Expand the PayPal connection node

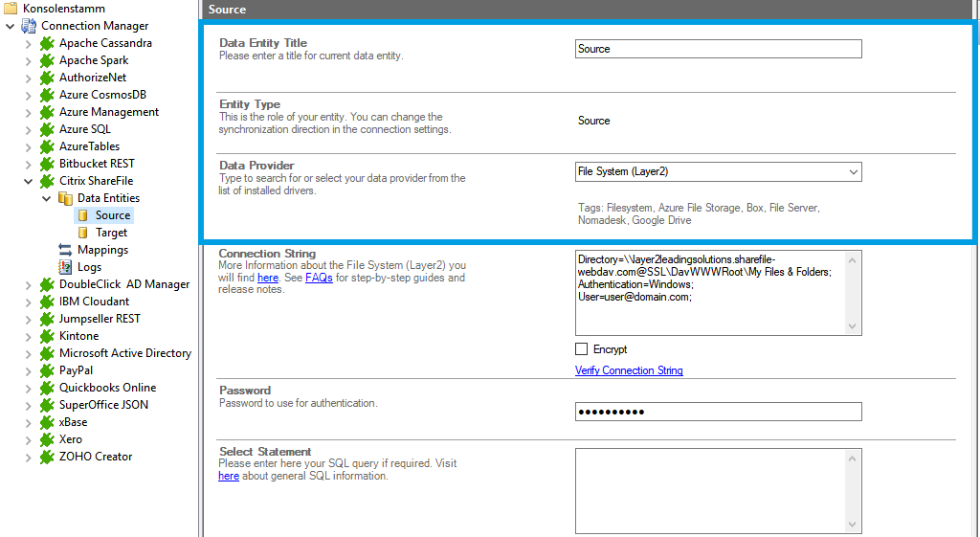(28, 370)
